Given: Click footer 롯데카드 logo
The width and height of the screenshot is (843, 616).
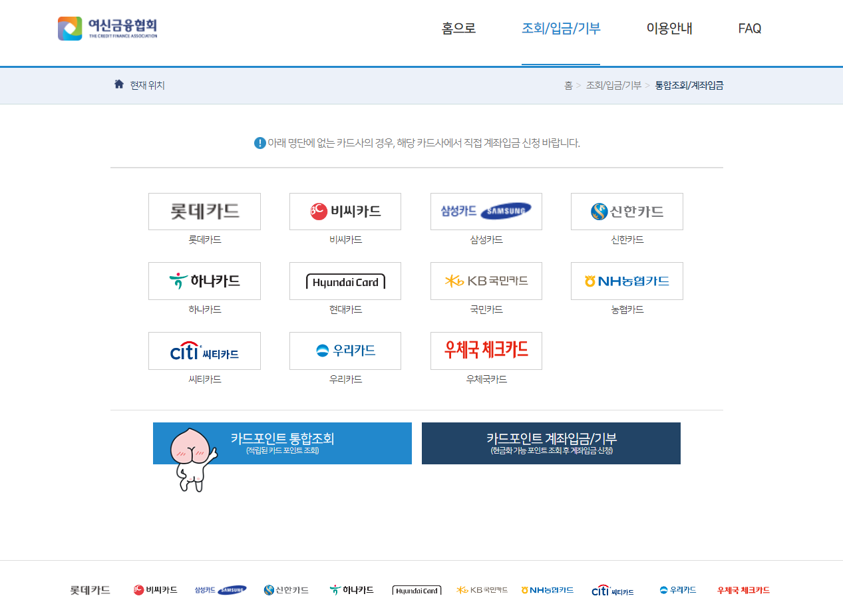Looking at the screenshot, I should click(x=90, y=590).
